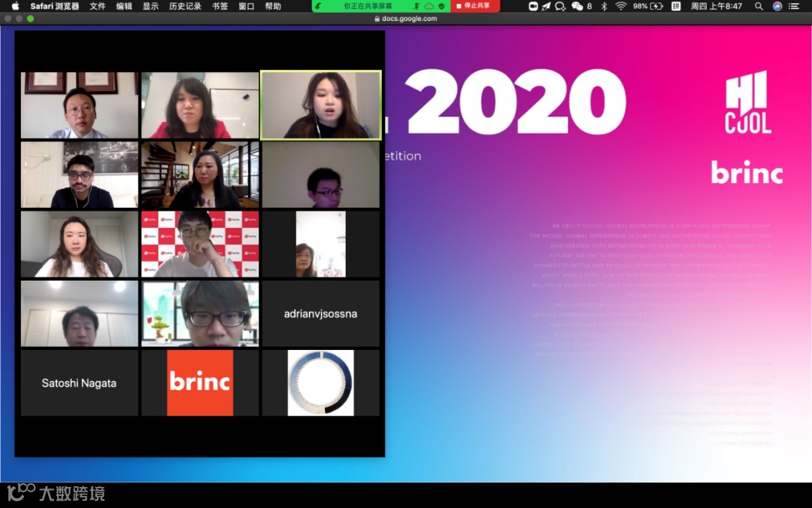
Task: Toggle the muted microphone icon in sharing bar
Action: pyautogui.click(x=417, y=6)
